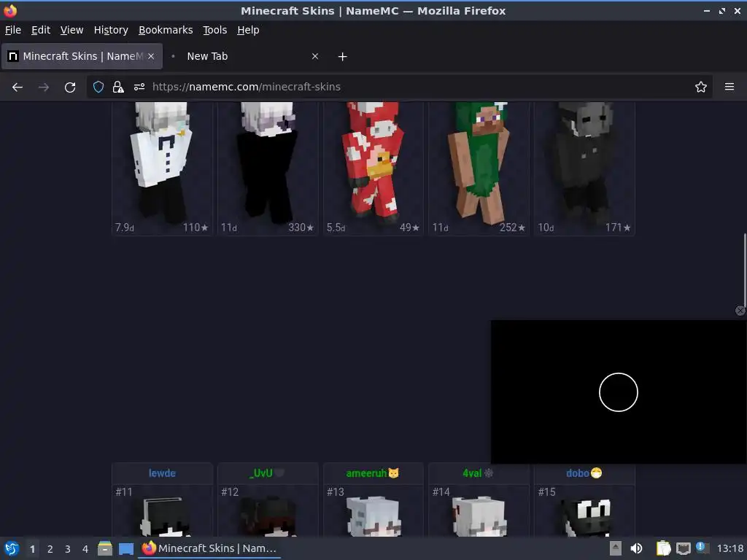Click the application launcher in taskbar
The image size is (747, 560).
click(x=12, y=548)
